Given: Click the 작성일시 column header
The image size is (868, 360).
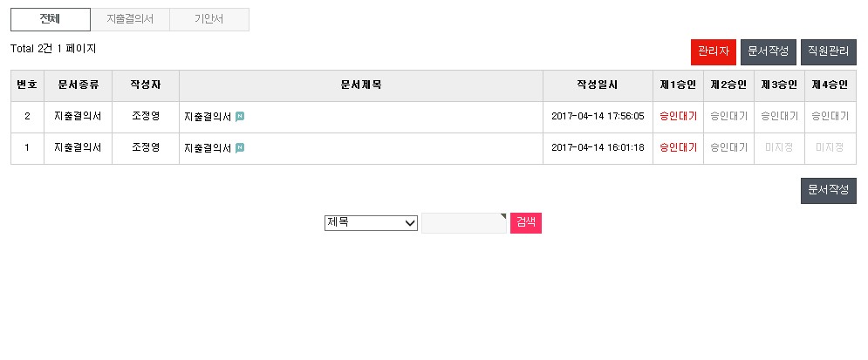Looking at the screenshot, I should point(598,85).
